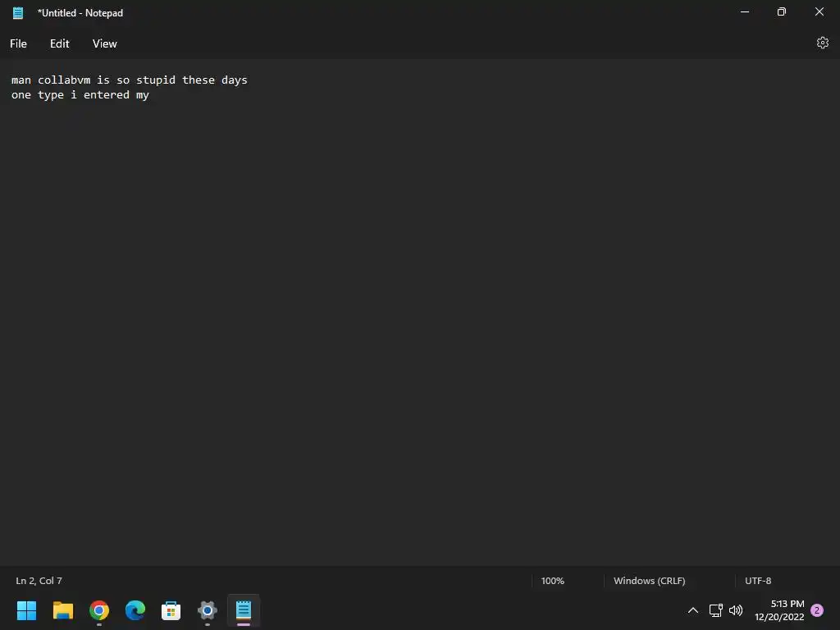Click "Windows (CRLF)" in status bar
The image size is (840, 630).
[650, 581]
